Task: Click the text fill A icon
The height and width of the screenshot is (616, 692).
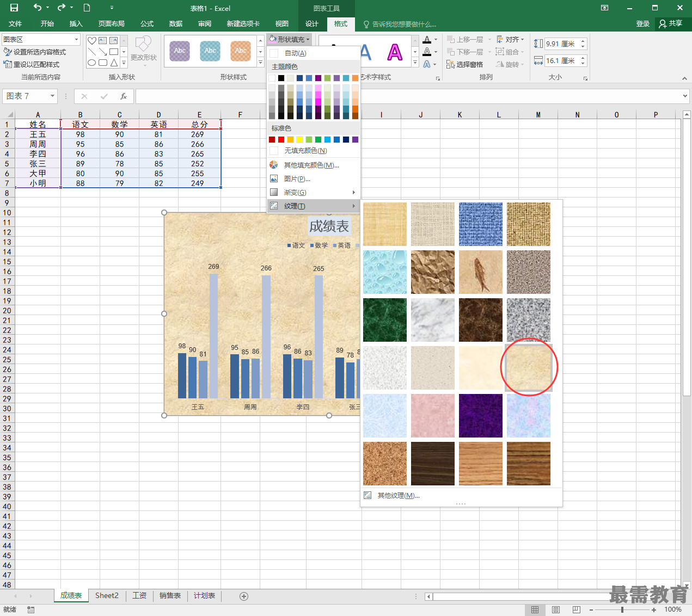Action: (x=427, y=39)
